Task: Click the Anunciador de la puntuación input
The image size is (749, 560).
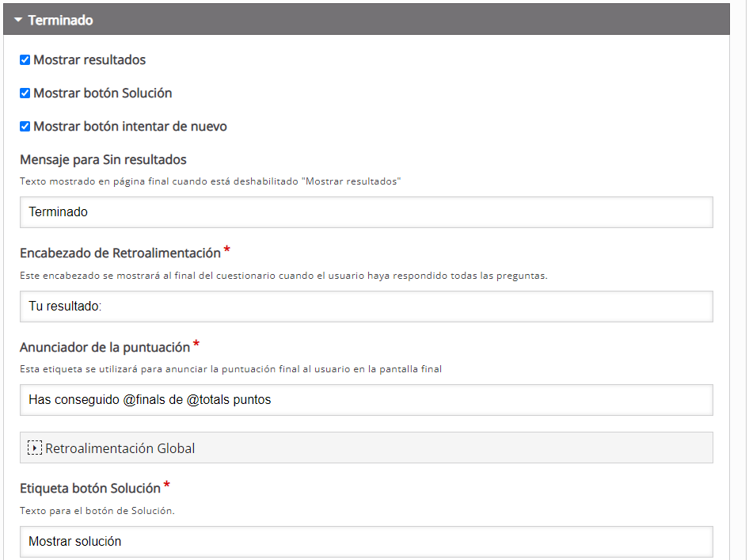Action: 367,400
